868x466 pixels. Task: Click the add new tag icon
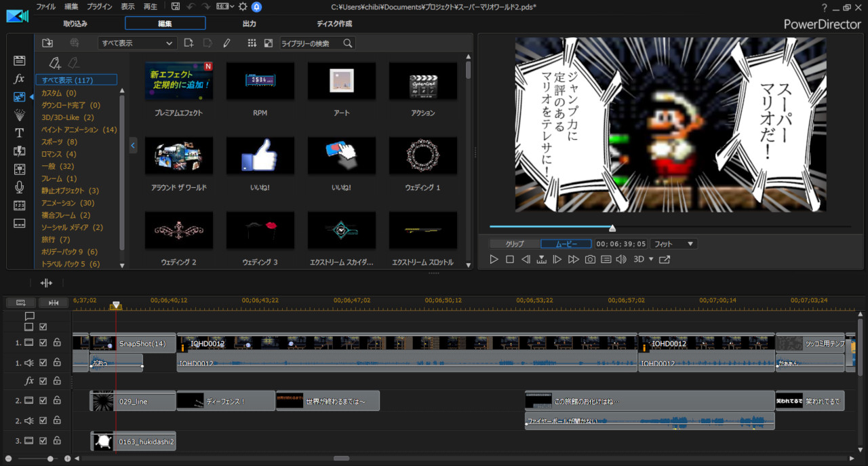point(55,63)
